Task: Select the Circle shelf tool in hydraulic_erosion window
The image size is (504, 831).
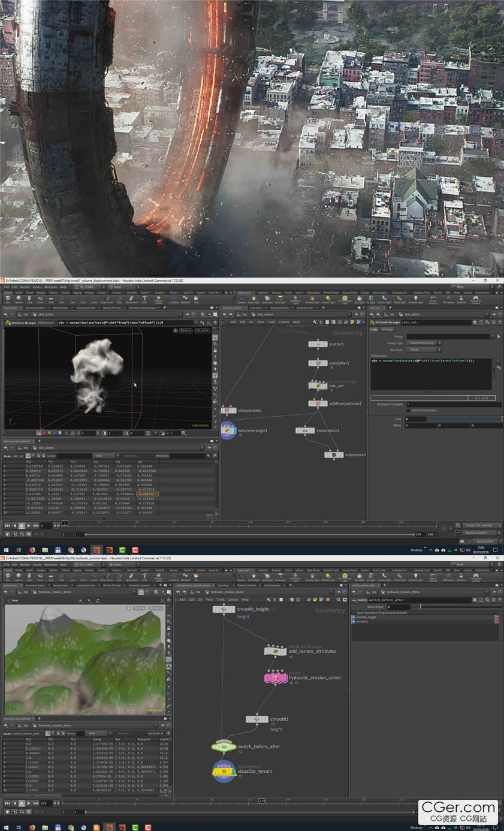Action: tap(83, 578)
